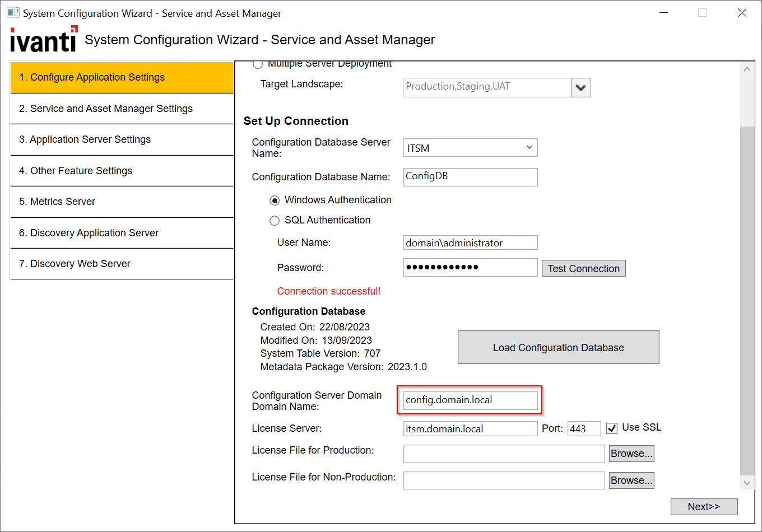Open the Target Landscape dropdown arrow

pos(581,87)
